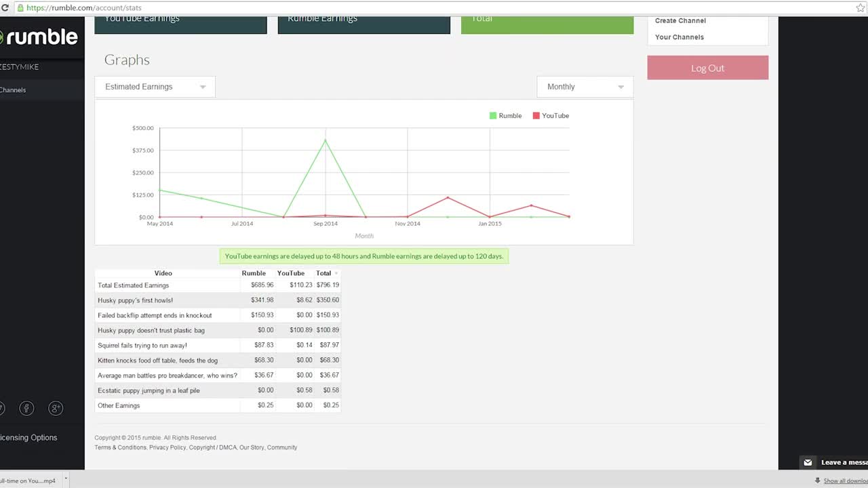Click the Rumble Earnings card

pyautogui.click(x=364, y=24)
